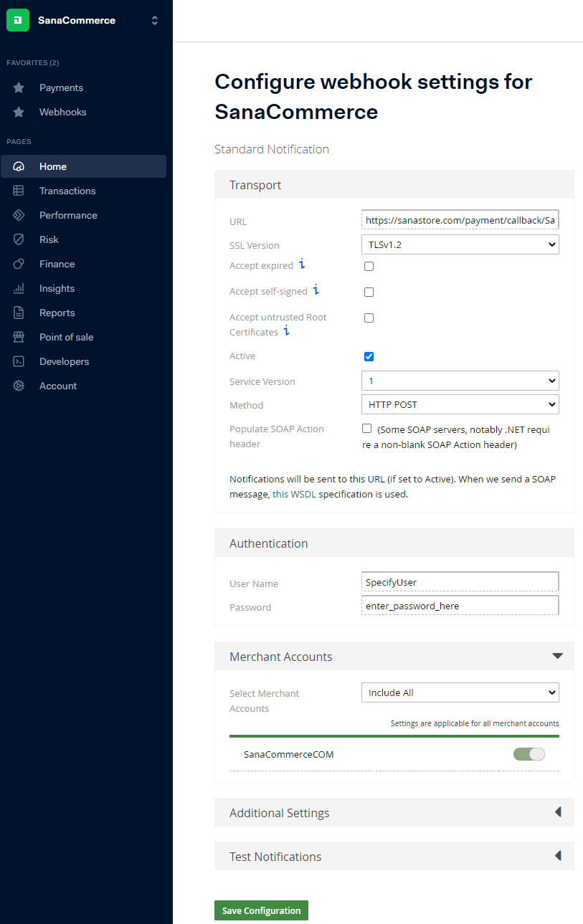
Task: Click the webhook URL input field
Action: [x=460, y=220]
